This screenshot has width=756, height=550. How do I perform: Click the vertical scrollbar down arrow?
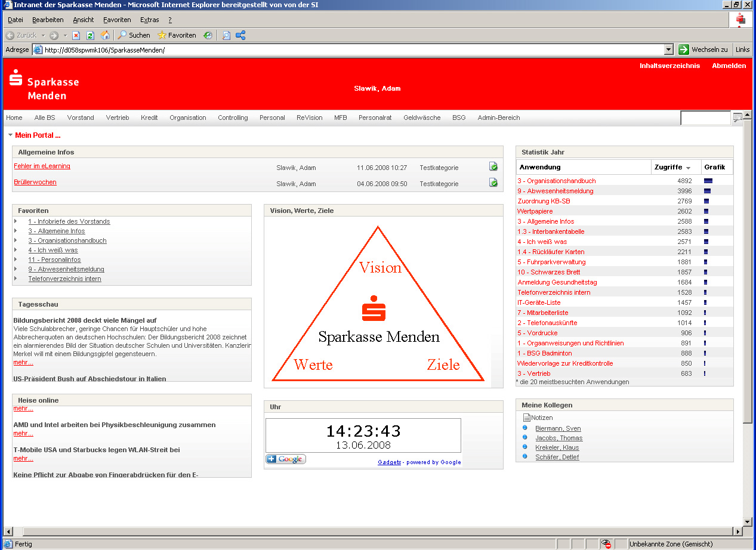748,522
